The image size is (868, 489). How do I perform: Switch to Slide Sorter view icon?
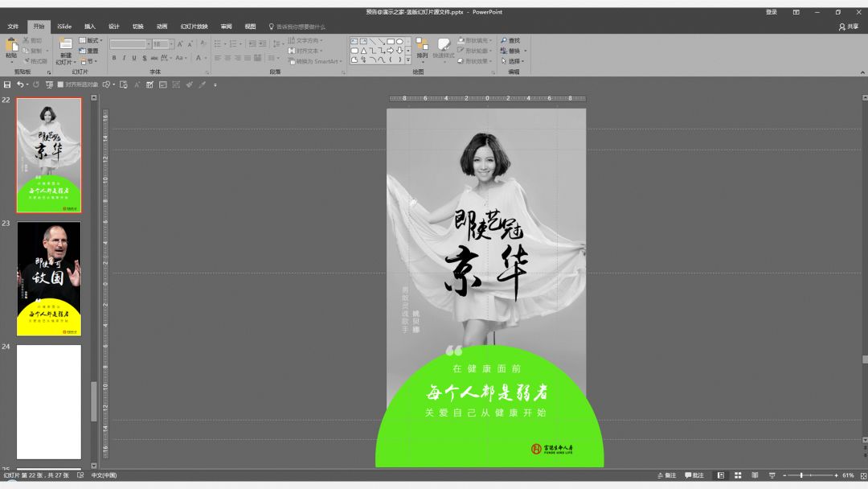pyautogui.click(x=738, y=475)
